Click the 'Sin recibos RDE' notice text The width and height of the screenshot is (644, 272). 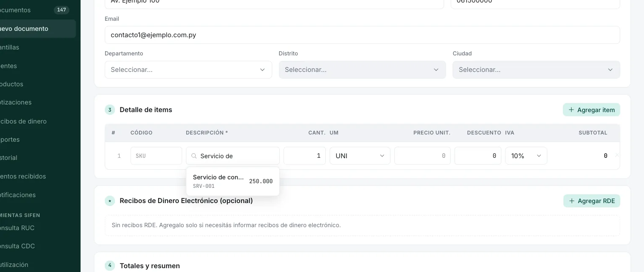pos(226,225)
